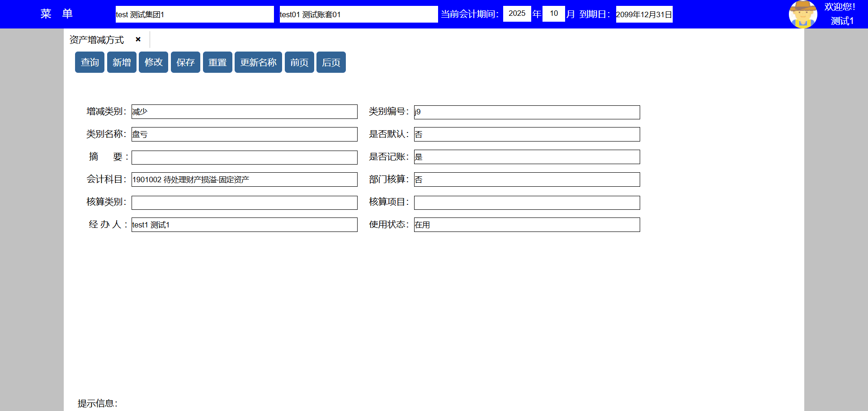Click the 查询 button
868x411 pixels.
coord(90,62)
